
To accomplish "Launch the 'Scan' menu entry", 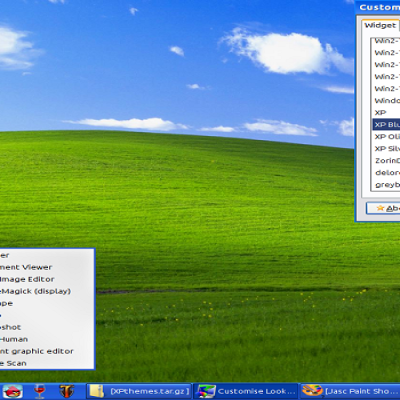I will (x=47, y=363).
